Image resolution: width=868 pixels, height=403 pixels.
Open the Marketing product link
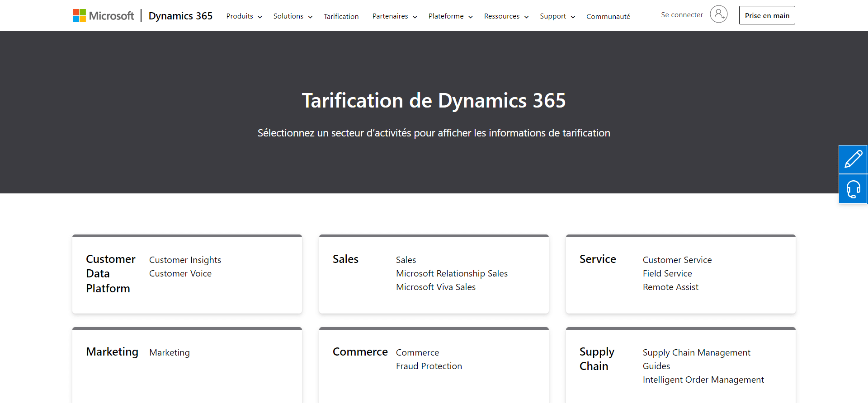coord(170,352)
